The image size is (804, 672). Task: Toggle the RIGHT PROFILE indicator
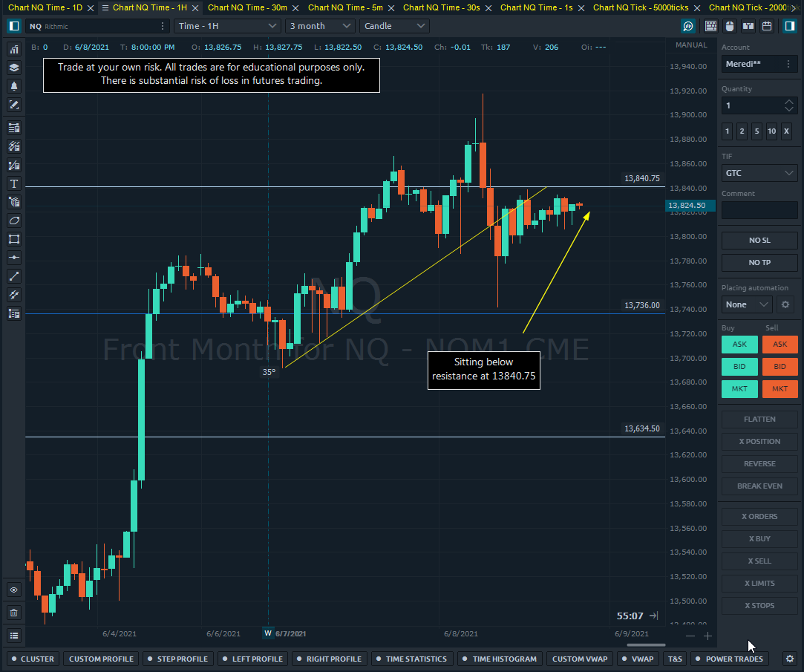[329, 659]
